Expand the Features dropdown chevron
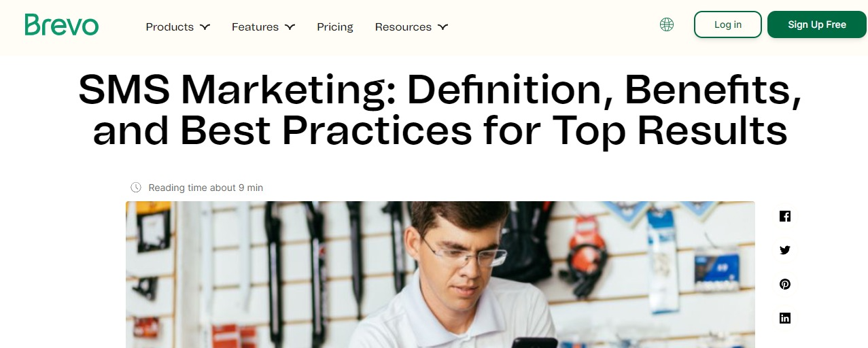 coord(290,27)
